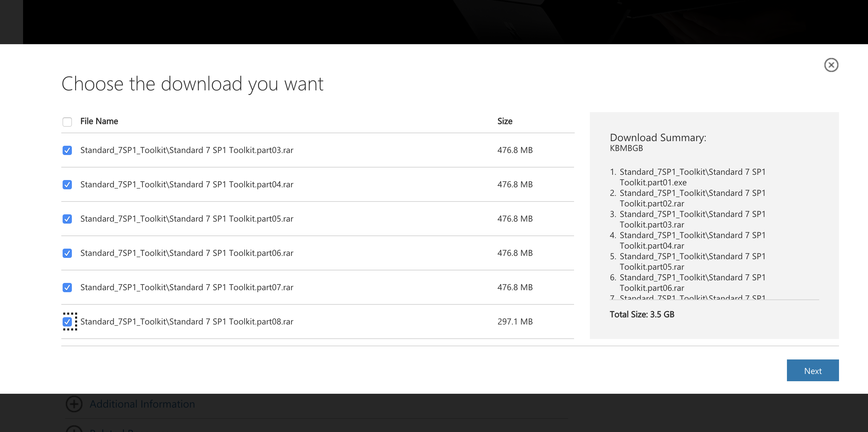Close the download chooser dialog
Image resolution: width=868 pixels, height=432 pixels.
point(831,65)
